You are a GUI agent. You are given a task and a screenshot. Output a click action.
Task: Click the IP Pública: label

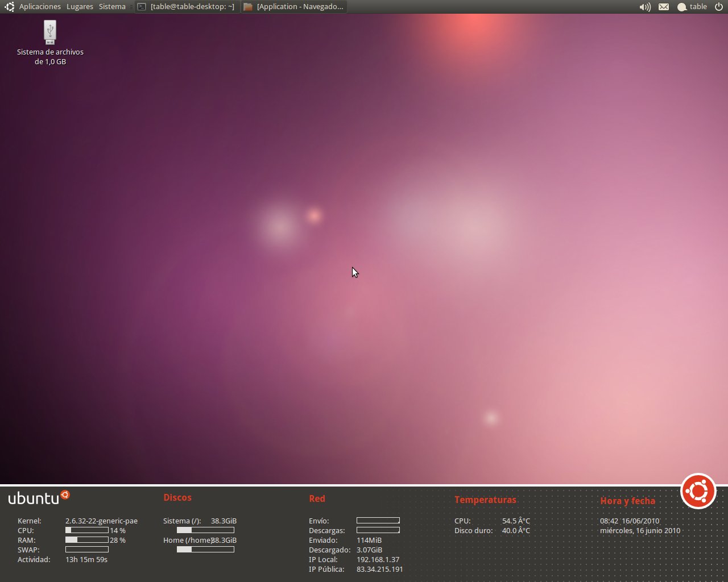click(x=326, y=569)
